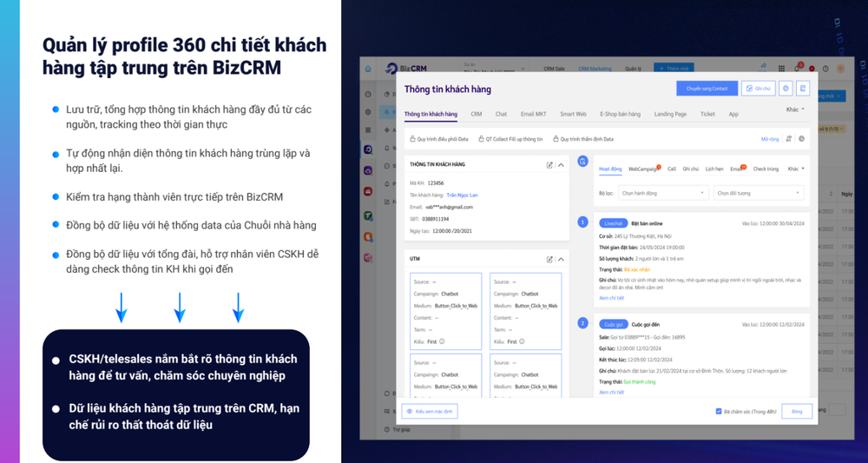This screenshot has height=463, width=868.
Task: Open the Ticket tab
Action: (707, 114)
